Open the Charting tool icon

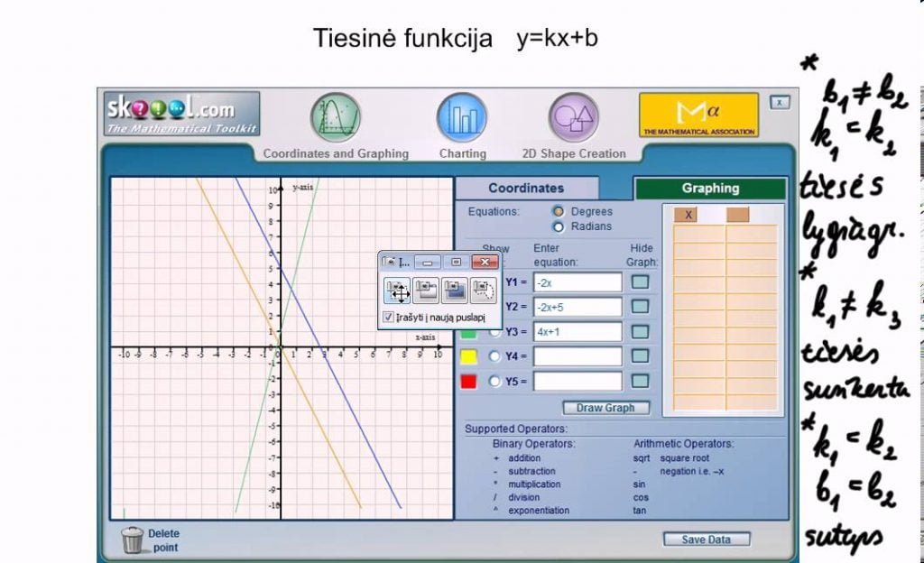[x=462, y=118]
